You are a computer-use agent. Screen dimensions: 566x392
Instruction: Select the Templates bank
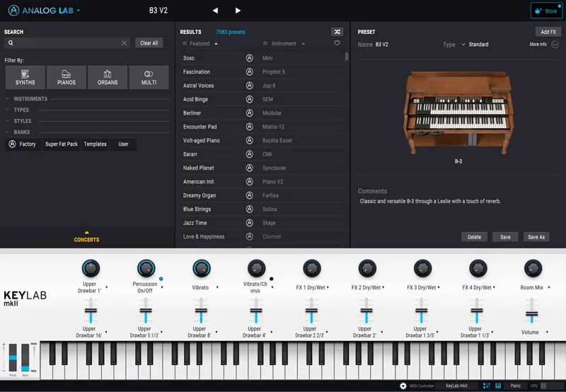[x=96, y=144]
